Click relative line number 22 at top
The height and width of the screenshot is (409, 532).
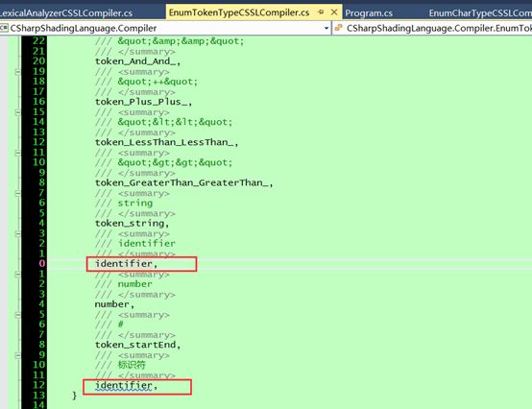(38, 40)
